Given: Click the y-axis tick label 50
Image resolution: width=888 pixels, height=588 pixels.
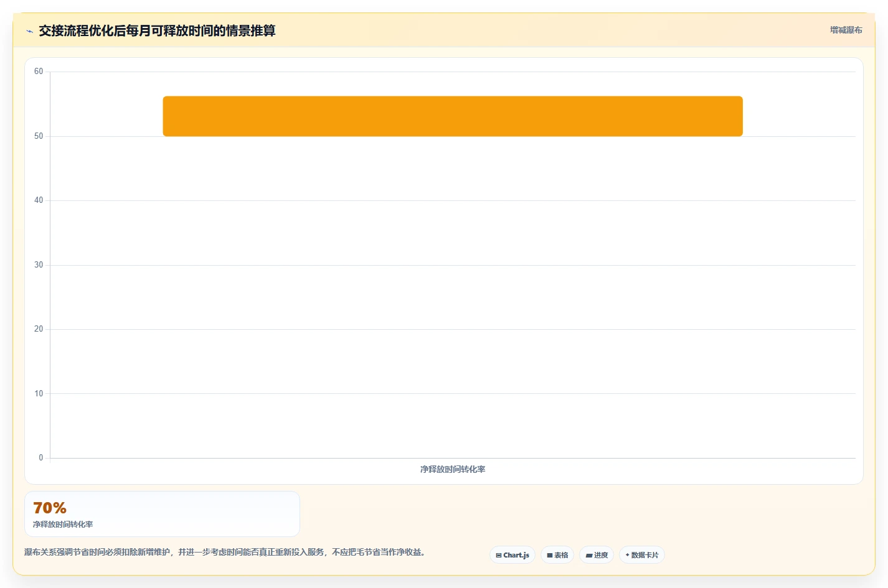Looking at the screenshot, I should pos(39,136).
